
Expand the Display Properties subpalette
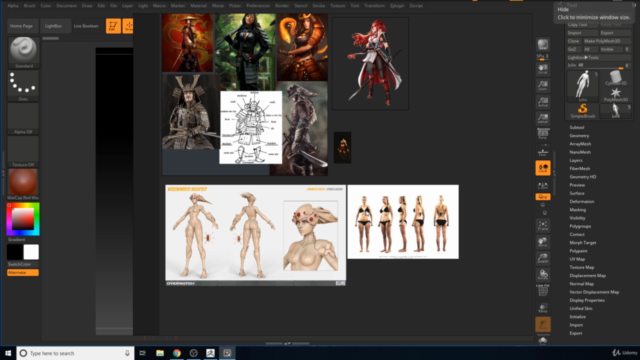tap(587, 300)
